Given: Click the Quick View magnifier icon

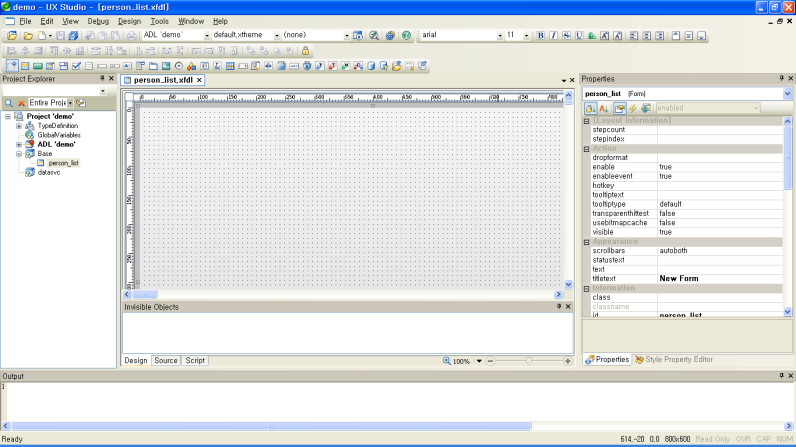Looking at the screenshot, I should 374,36.
